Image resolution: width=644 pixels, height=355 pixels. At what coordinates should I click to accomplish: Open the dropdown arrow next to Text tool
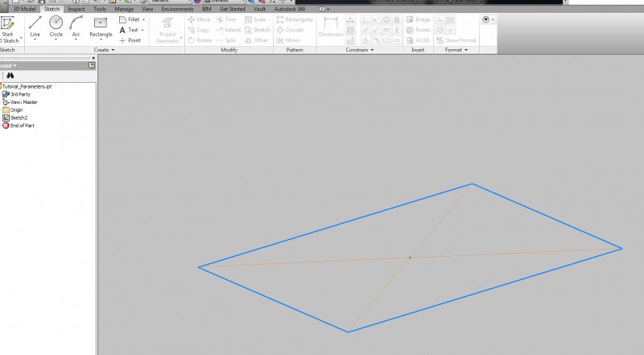142,30
